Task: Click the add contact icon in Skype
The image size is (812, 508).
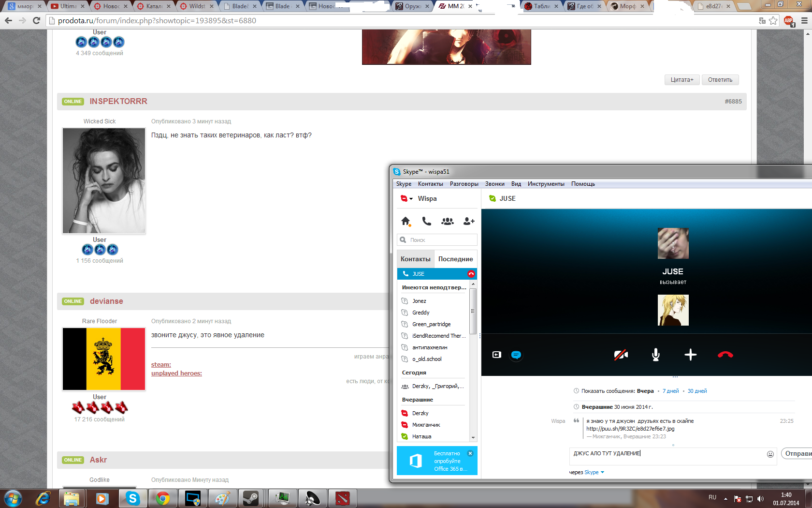Action: 469,221
